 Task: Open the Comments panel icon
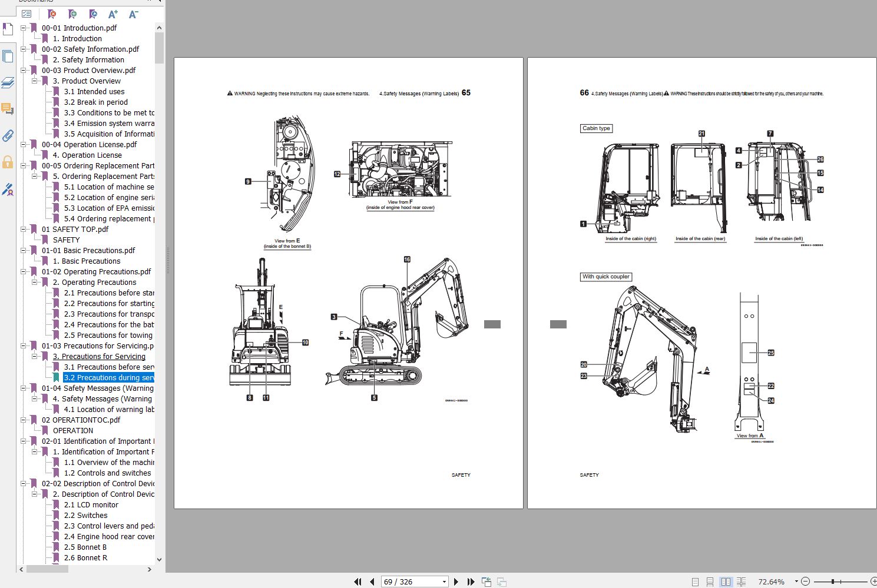click(8, 109)
